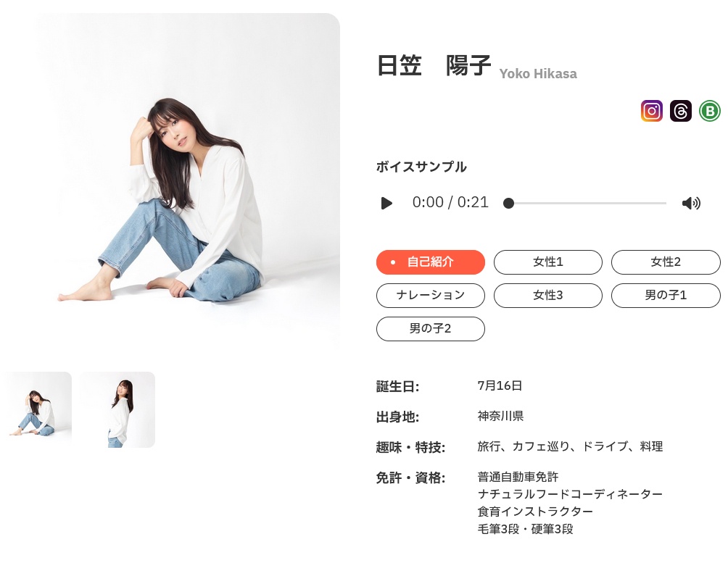This screenshot has width=728, height=563.
Task: Open the Instagram profile icon
Action: point(651,111)
